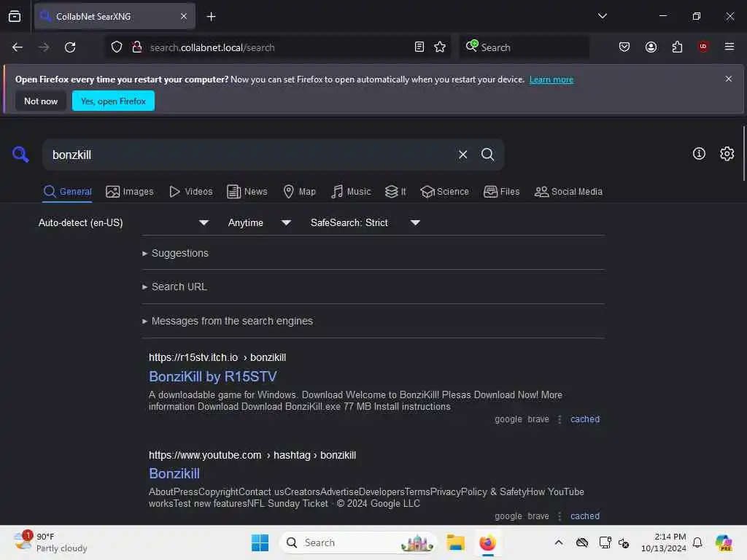Reload the current page
747x560 pixels.
tap(70, 47)
